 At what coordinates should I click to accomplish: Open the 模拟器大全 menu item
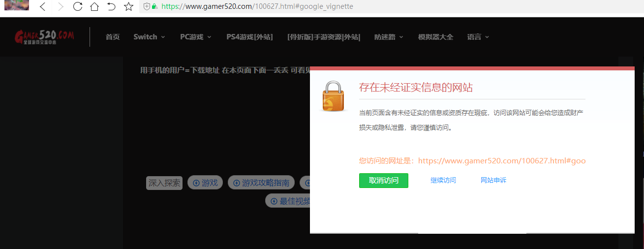[436, 37]
